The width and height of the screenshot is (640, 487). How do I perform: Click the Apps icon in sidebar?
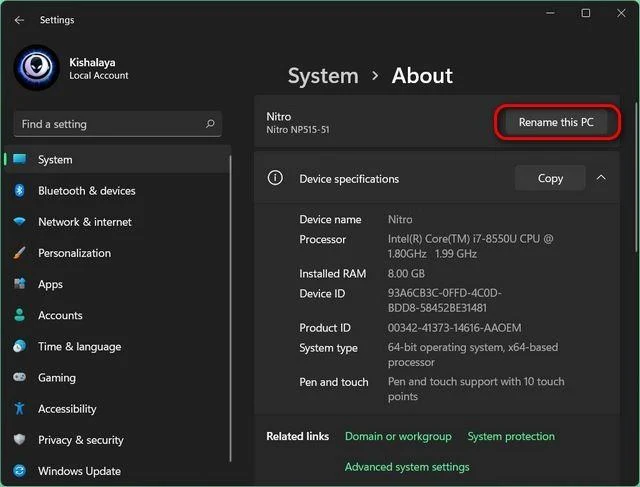tap(19, 284)
